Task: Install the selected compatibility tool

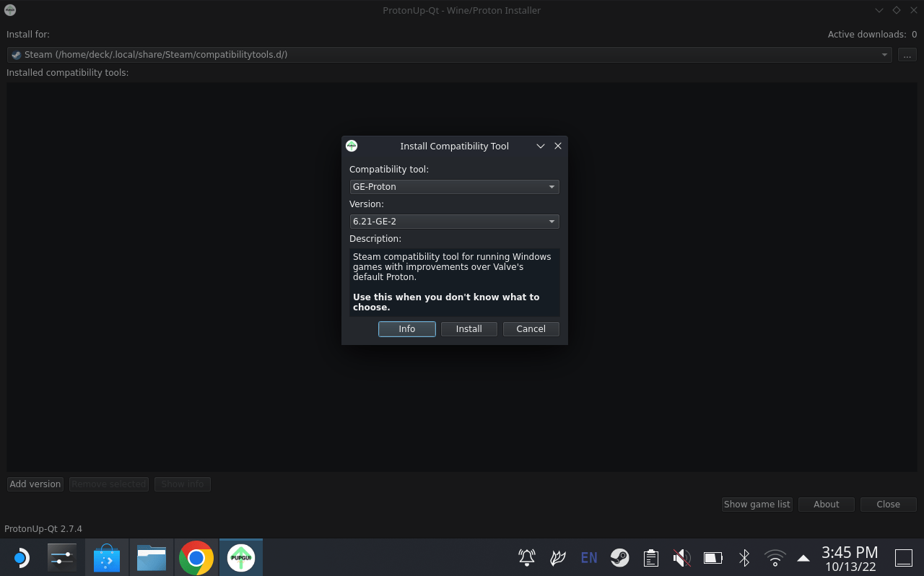Action: (469, 329)
